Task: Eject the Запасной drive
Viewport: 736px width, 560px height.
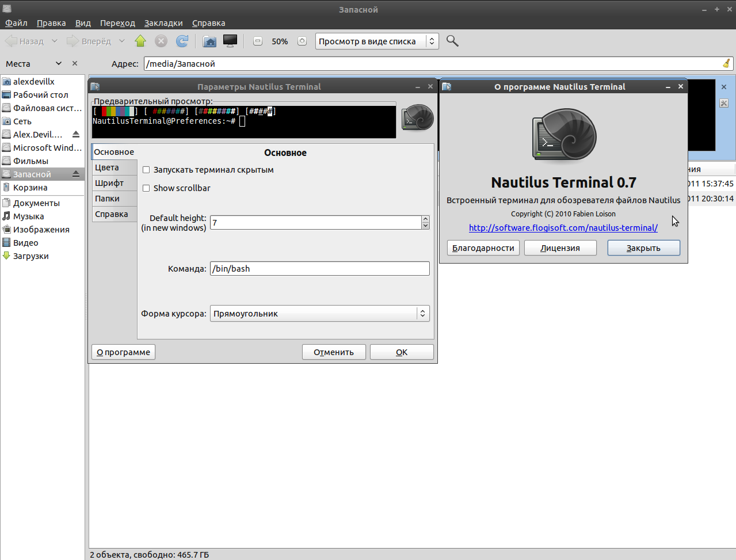Action: tap(76, 174)
